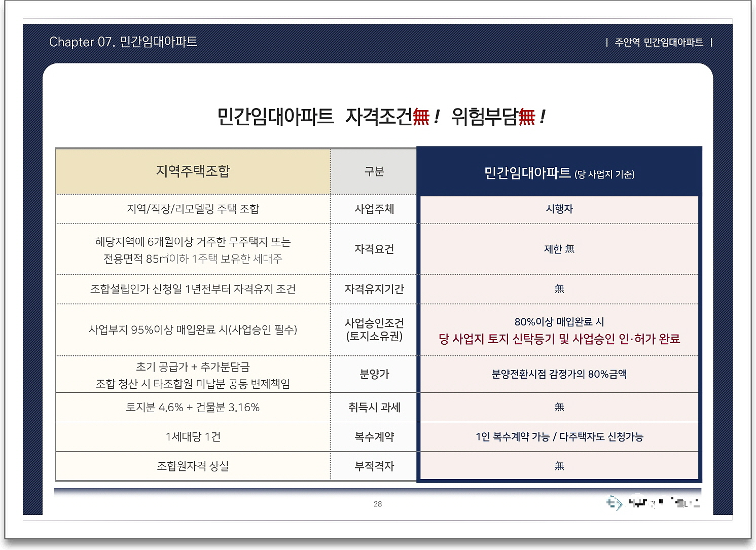Click '조합 청산 시 타조합원 미납분 공동 변제책임' text
This screenshot has width=756, height=550.
tap(193, 384)
